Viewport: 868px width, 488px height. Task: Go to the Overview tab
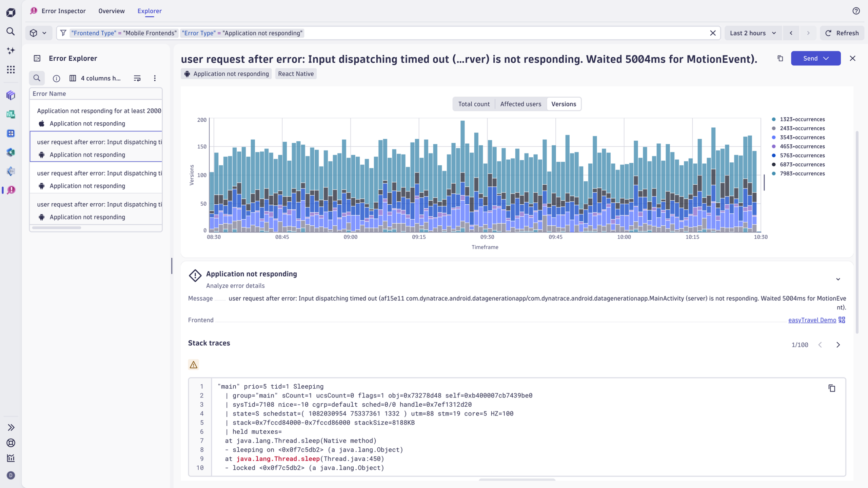pyautogui.click(x=111, y=11)
